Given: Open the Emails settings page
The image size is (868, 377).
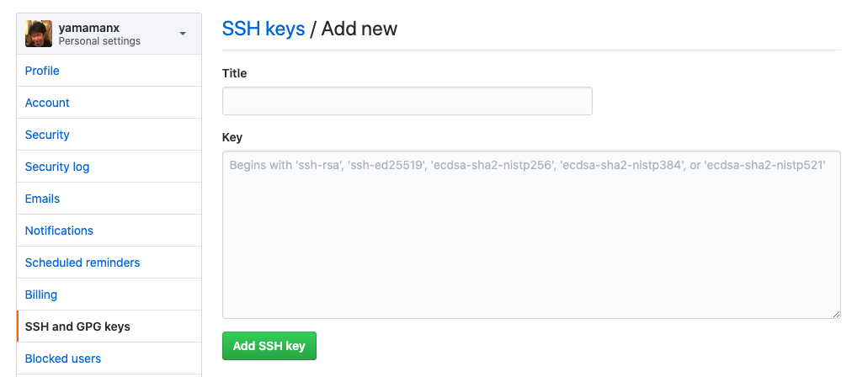Looking at the screenshot, I should point(42,199).
